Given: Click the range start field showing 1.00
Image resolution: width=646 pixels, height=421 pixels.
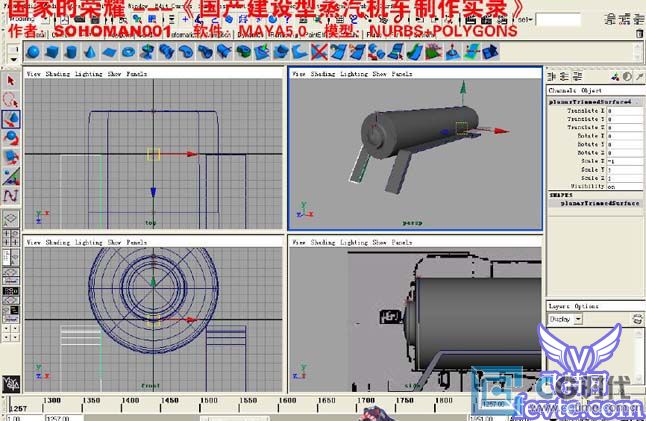Looking at the screenshot, I should coord(24,418).
